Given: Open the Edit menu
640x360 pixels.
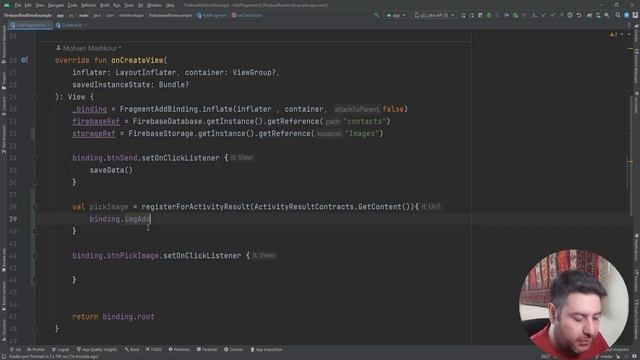Looking at the screenshot, I should [28, 5].
